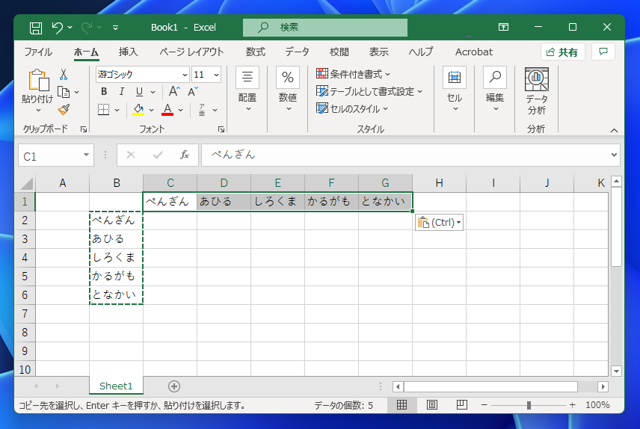Screen dimensions: 640x429
Task: Open the font size dropdown showing 11
Action: pyautogui.click(x=216, y=75)
